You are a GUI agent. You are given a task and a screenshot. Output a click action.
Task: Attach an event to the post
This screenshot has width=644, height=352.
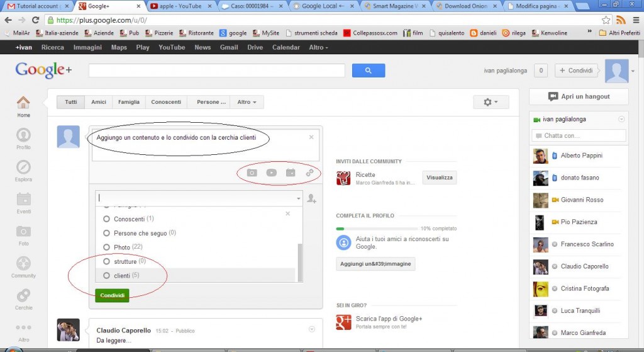pos(291,173)
